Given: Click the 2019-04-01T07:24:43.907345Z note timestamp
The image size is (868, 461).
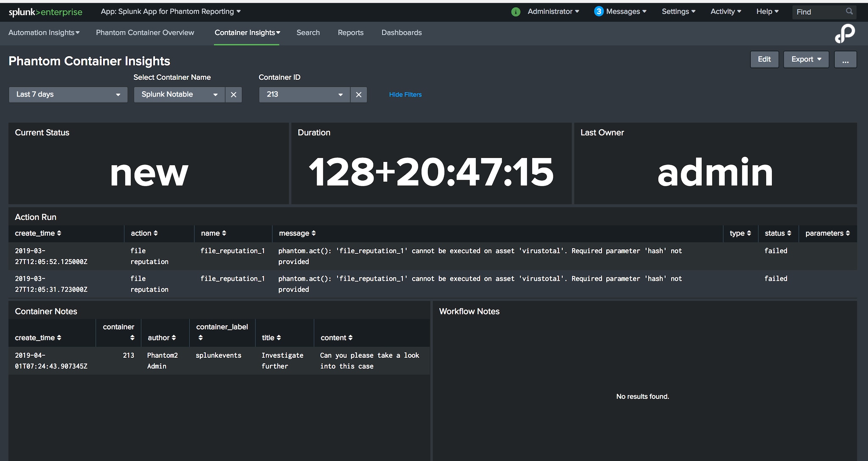Looking at the screenshot, I should (51, 361).
